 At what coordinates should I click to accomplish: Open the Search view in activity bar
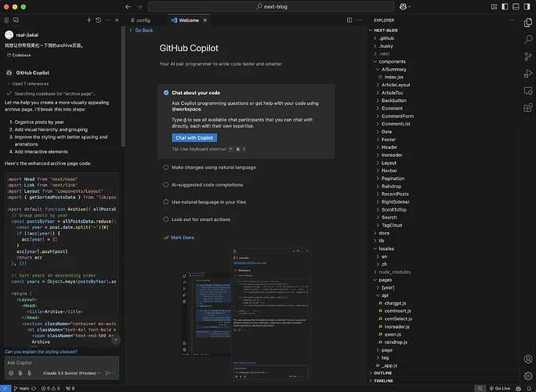pos(528,39)
